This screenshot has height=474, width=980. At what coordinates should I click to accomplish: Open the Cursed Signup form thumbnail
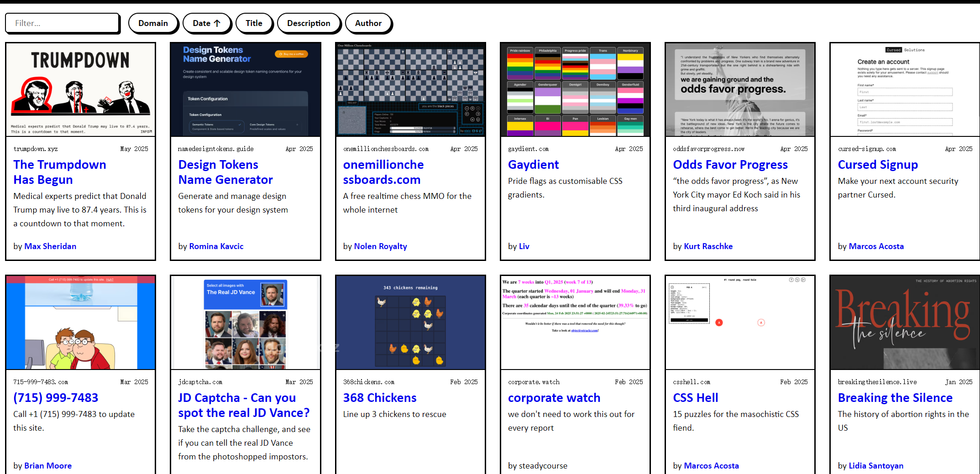[x=905, y=89]
